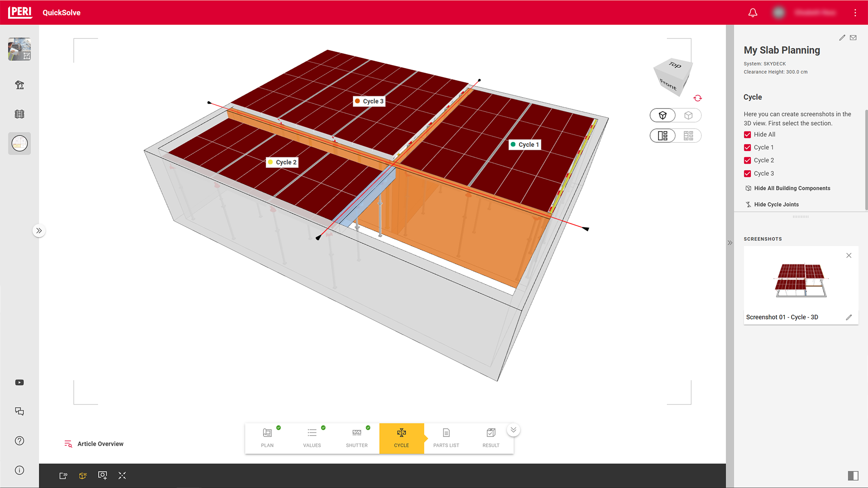The image size is (868, 488).
Task: Open the project thumbnail icon in left sidebar
Action: point(19,49)
